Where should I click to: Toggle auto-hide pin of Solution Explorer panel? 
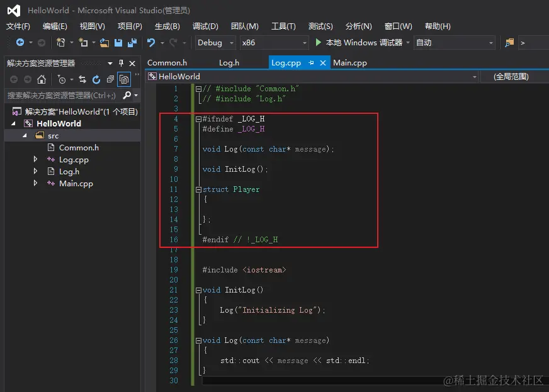[x=121, y=63]
